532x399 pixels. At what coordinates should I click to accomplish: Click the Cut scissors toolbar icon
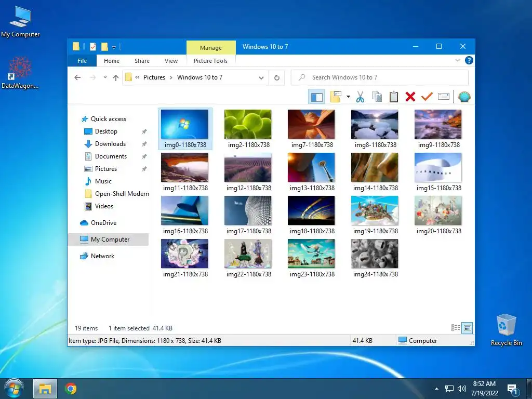click(x=360, y=97)
